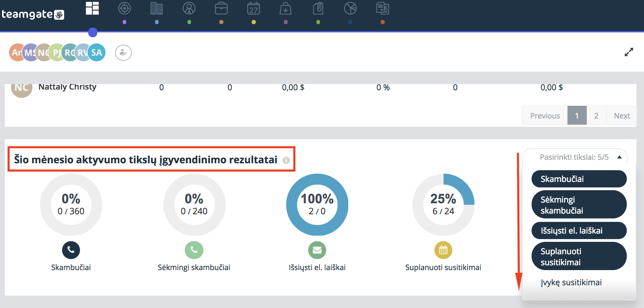Open the leads target icon

(x=124, y=8)
